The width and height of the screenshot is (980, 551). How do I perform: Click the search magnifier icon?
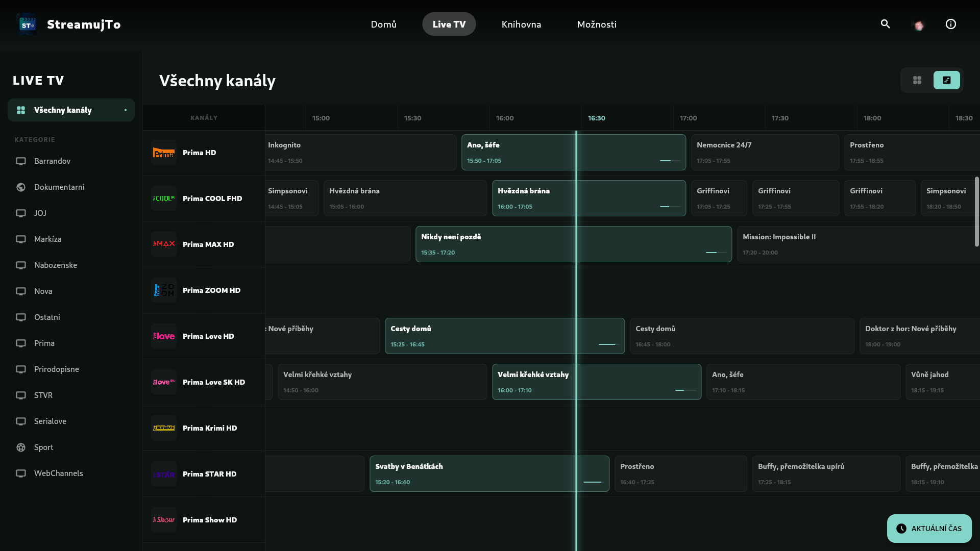click(885, 24)
